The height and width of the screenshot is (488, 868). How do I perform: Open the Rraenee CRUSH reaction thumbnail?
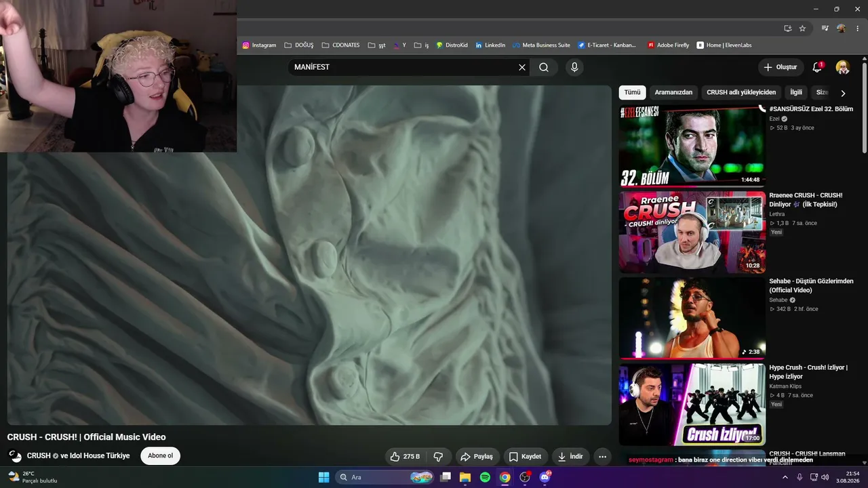pos(692,232)
